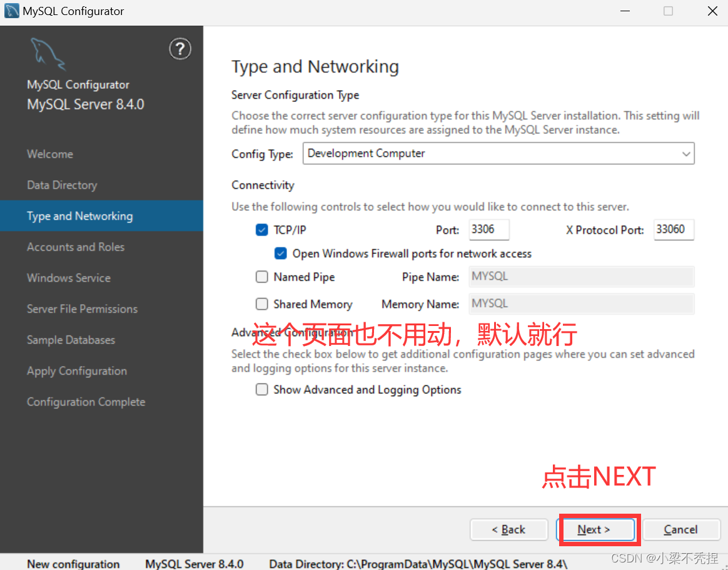Screen dimensions: 728x570
Task: Click the 'Pipe Name:' label
Action: pyautogui.click(x=430, y=277)
